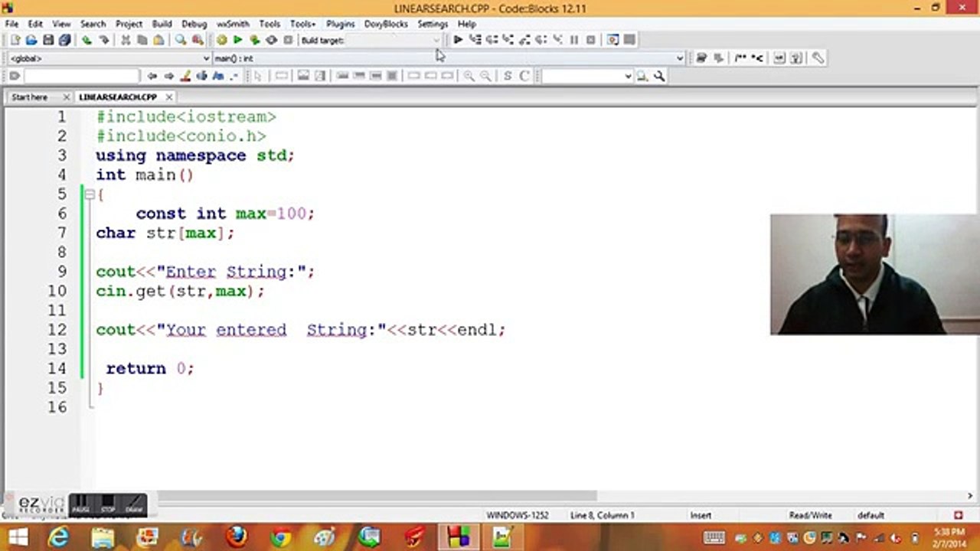Break the debugger with pause icon
Screen dimensions: 980x551
pyautogui.click(x=574, y=40)
